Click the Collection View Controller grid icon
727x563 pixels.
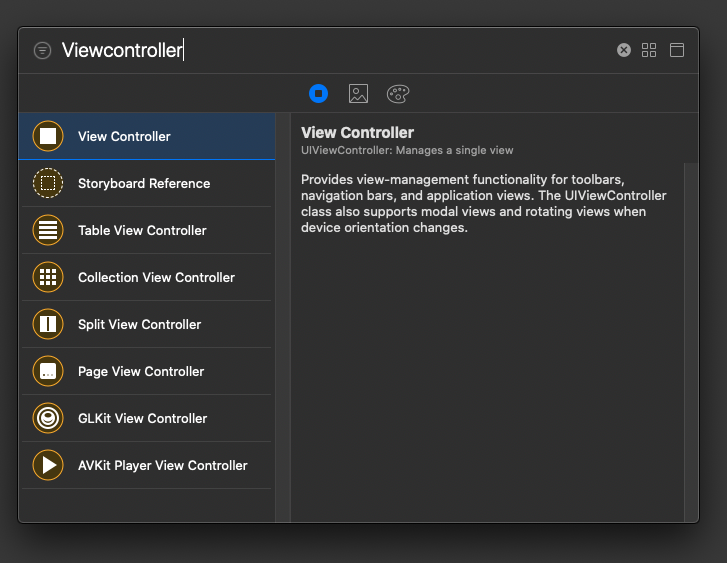48,277
